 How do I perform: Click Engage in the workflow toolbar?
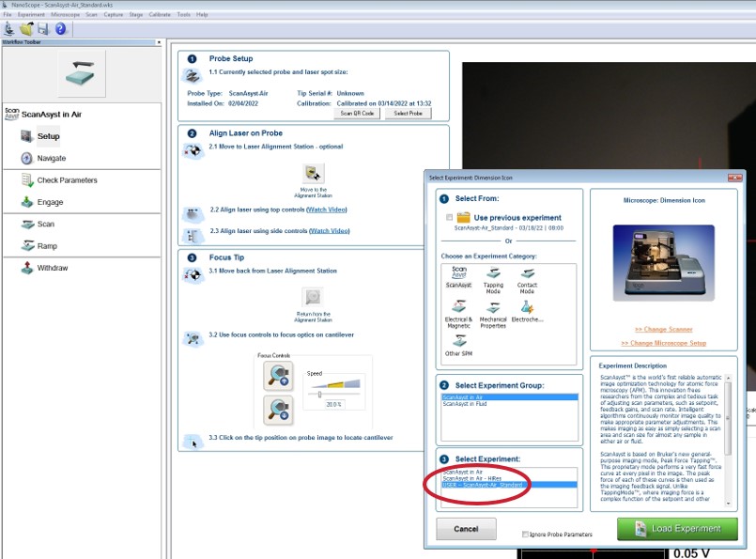click(50, 202)
